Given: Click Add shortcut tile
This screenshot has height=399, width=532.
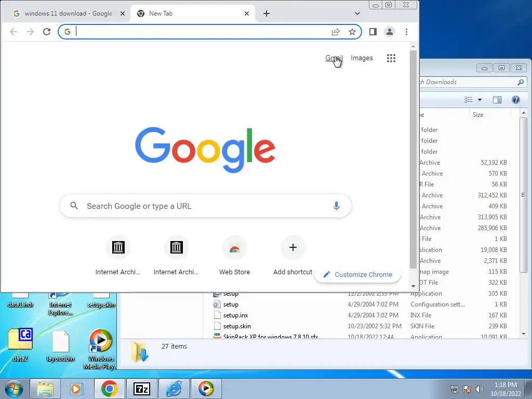Looking at the screenshot, I should [293, 255].
